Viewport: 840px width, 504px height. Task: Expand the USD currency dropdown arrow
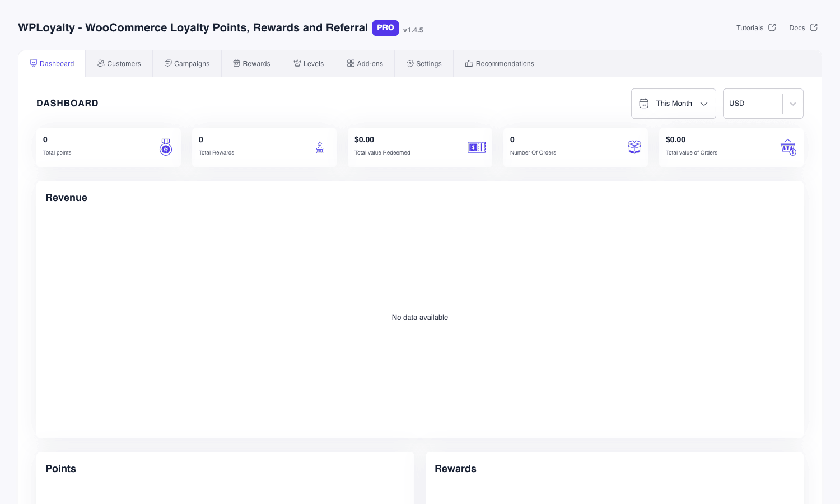793,104
